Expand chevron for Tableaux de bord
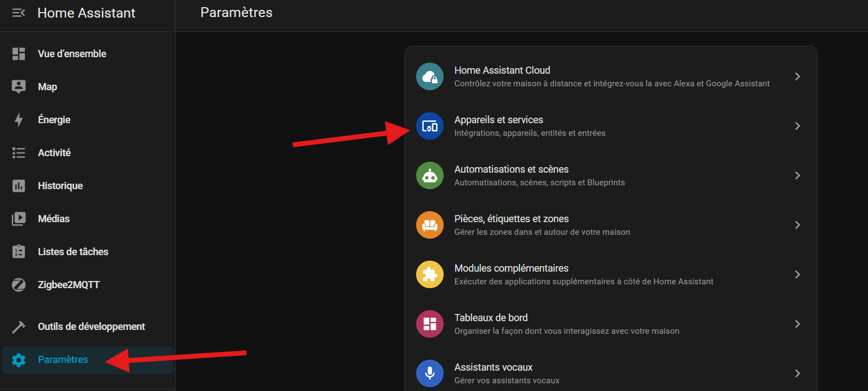Screen dimensions: 868x391 click(x=797, y=324)
